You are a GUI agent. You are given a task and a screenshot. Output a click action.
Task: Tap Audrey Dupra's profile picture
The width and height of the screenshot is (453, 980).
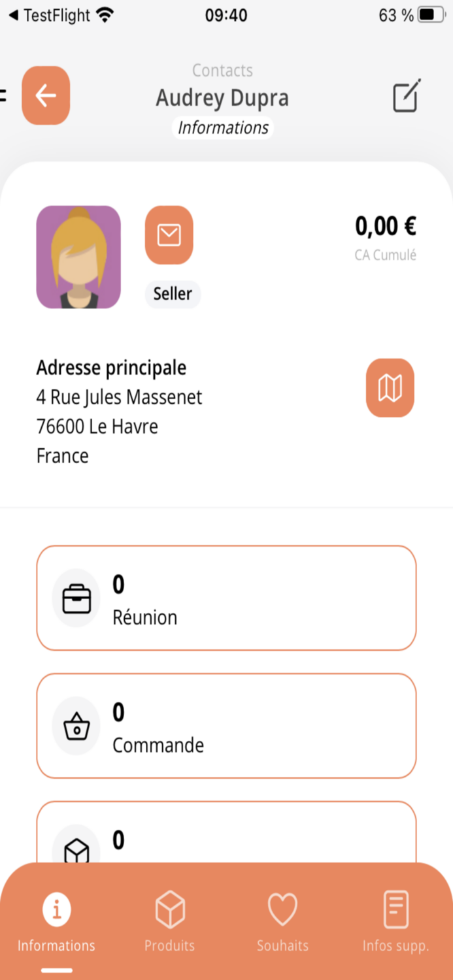click(x=78, y=256)
